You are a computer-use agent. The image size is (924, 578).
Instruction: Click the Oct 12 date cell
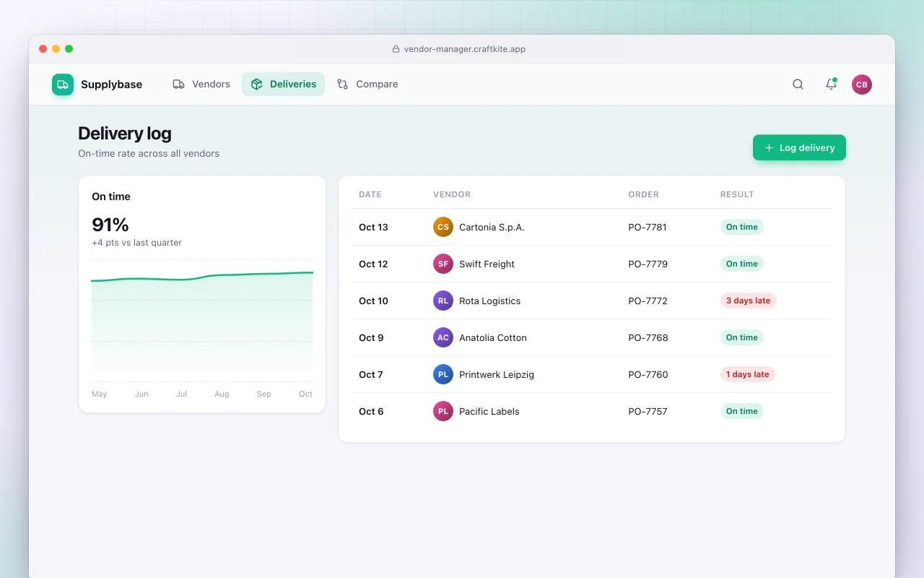373,264
